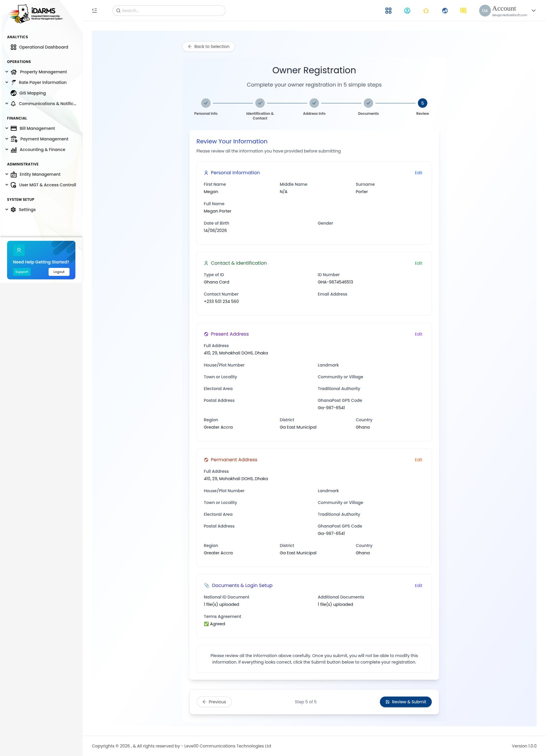Edit the Personal Information section
The height and width of the screenshot is (756, 546).
tap(418, 173)
